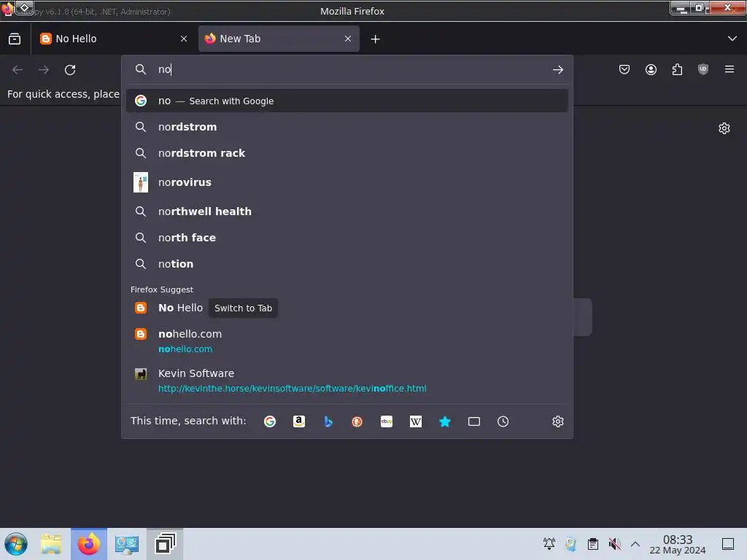Screen dimensions: 747x560
Task: Open the Firefox application menu
Action: [729, 70]
